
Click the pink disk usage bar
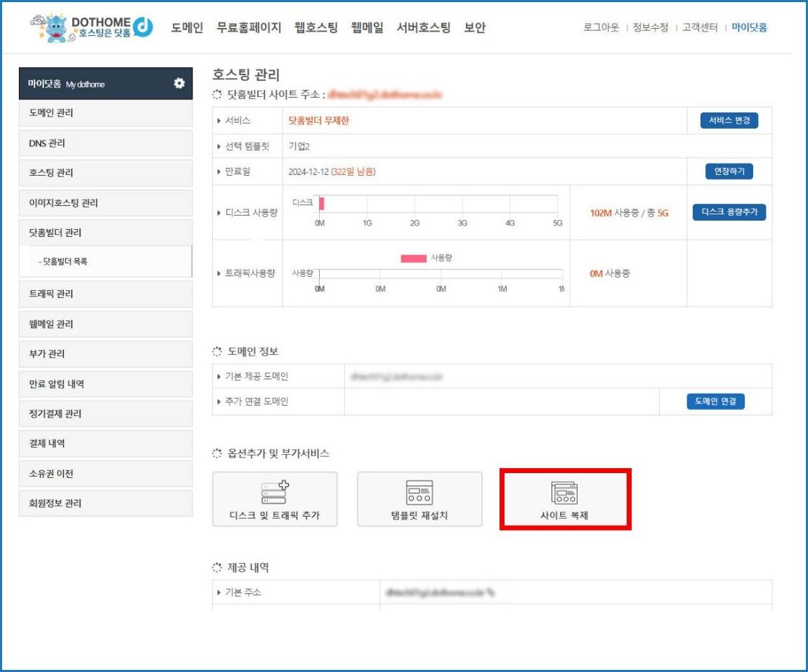pyautogui.click(x=321, y=203)
